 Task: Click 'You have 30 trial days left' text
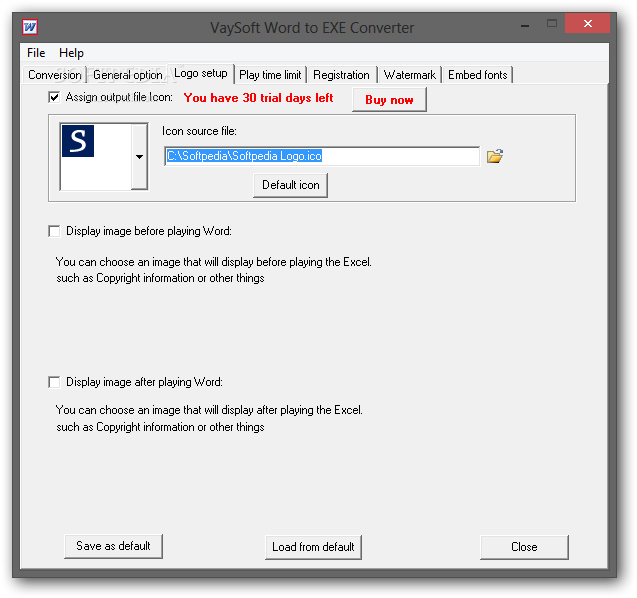pyautogui.click(x=258, y=98)
